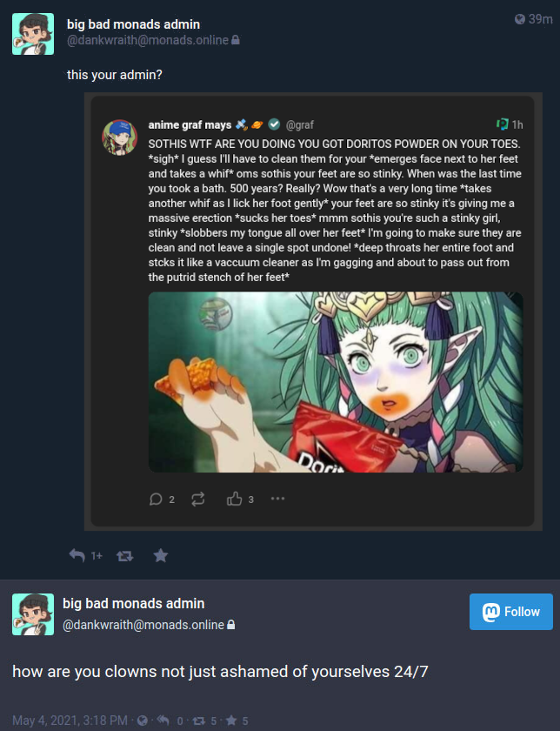Click the bottom post boost count icon

click(199, 721)
